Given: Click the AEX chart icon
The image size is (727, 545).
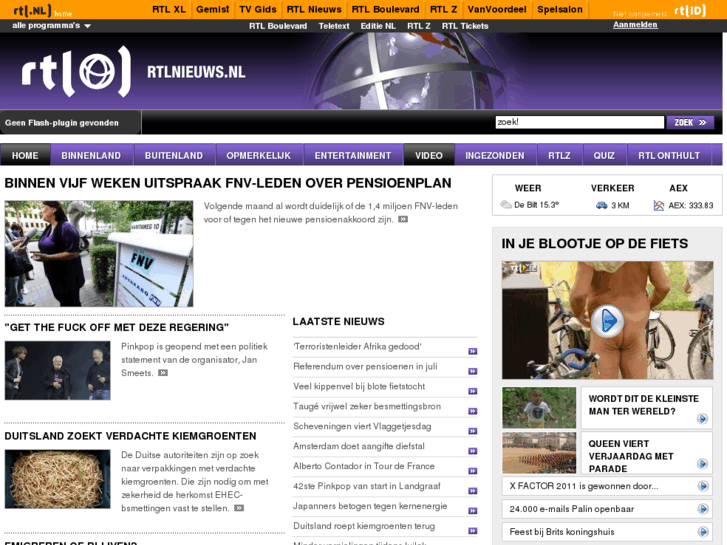Looking at the screenshot, I should coord(659,205).
